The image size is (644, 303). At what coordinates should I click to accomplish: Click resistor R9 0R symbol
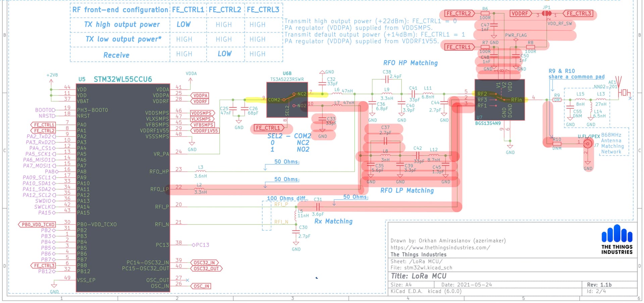[x=557, y=100]
